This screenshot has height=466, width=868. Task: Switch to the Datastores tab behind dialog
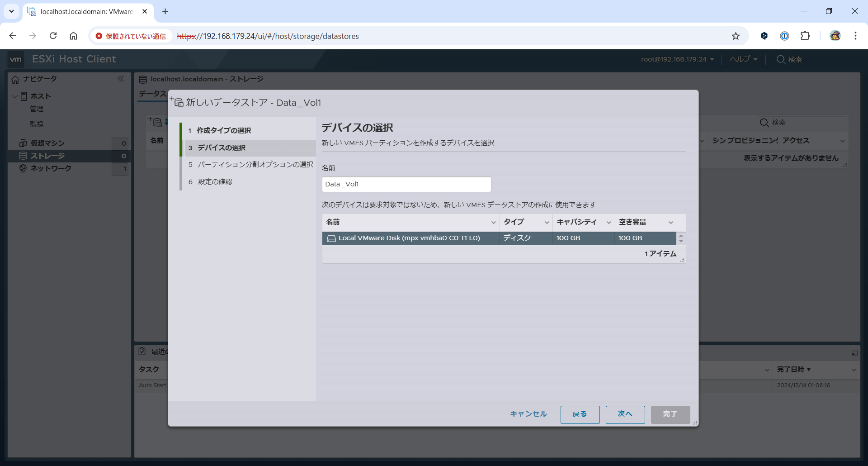pos(153,94)
